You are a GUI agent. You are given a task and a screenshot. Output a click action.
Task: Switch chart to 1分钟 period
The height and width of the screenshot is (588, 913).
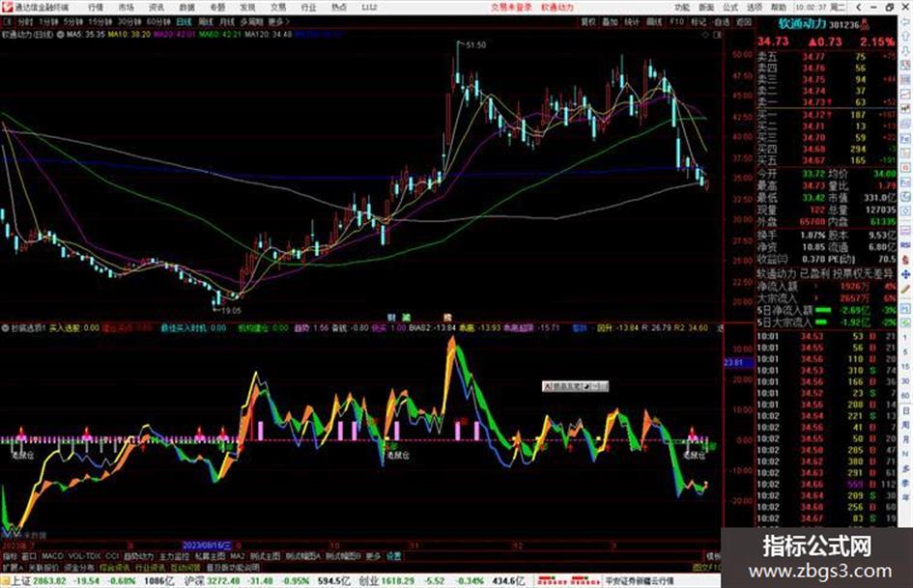[48, 21]
